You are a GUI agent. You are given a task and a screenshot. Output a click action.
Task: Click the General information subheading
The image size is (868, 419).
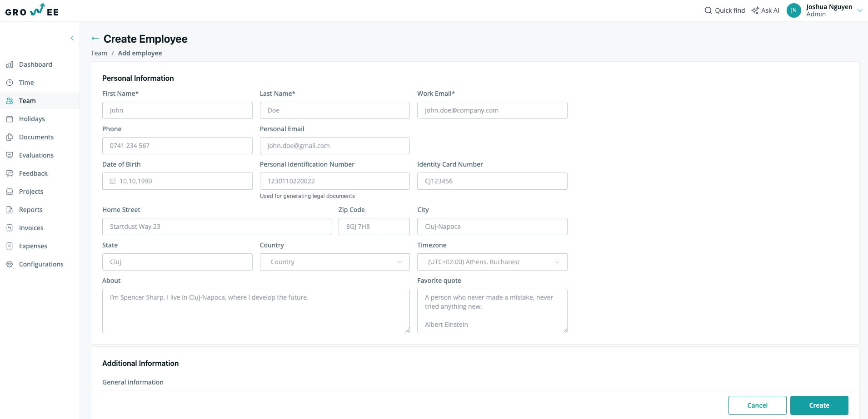click(x=133, y=382)
